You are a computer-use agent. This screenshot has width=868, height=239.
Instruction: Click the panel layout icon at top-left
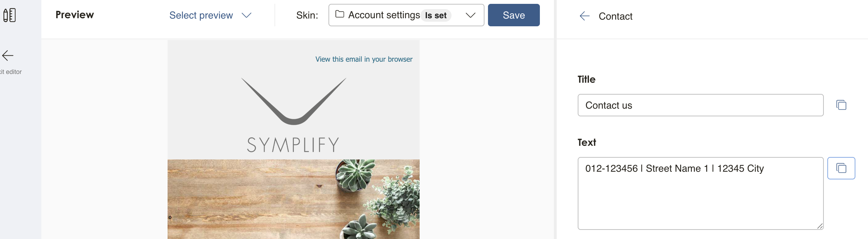pyautogui.click(x=9, y=15)
